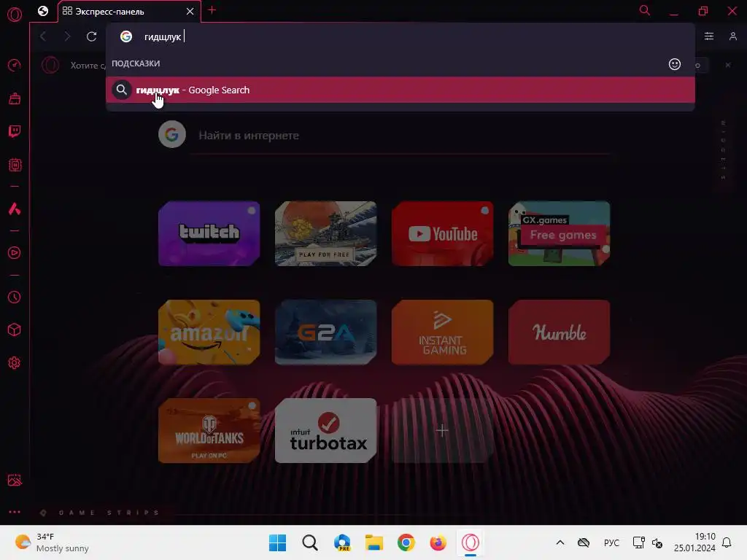Open the Player icon in sidebar

click(x=15, y=253)
